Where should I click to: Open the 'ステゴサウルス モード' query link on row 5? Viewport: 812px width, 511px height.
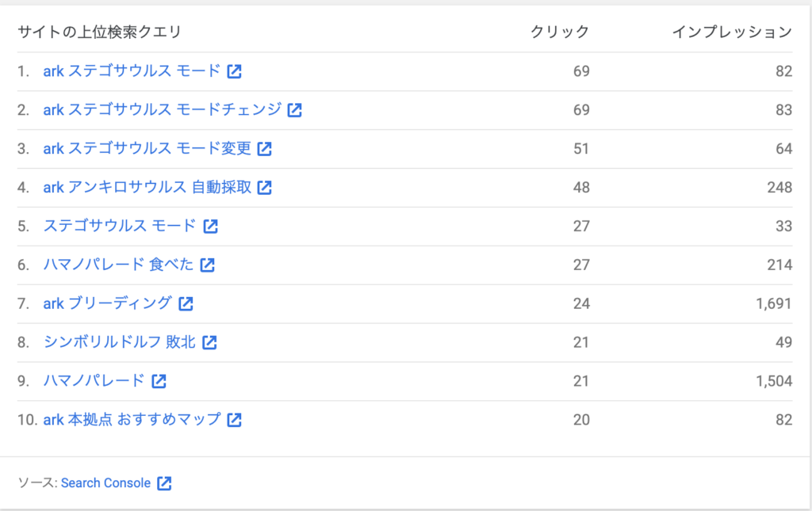click(119, 226)
